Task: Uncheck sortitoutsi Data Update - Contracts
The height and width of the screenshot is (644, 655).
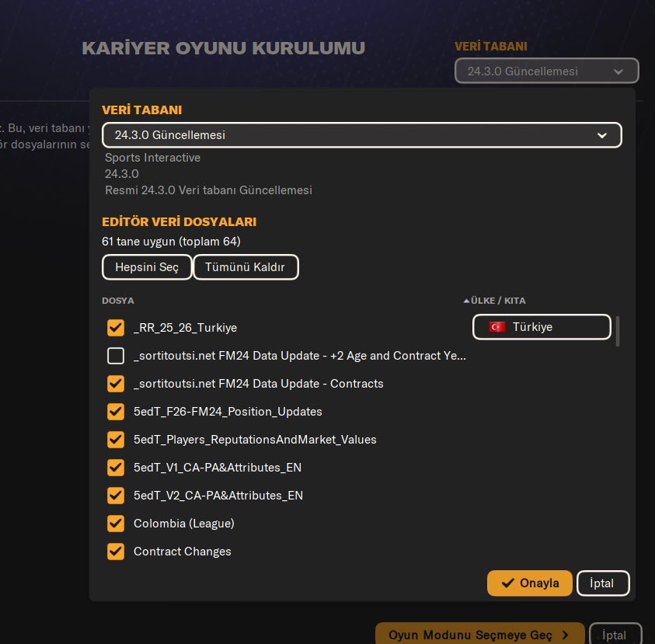Action: point(116,384)
